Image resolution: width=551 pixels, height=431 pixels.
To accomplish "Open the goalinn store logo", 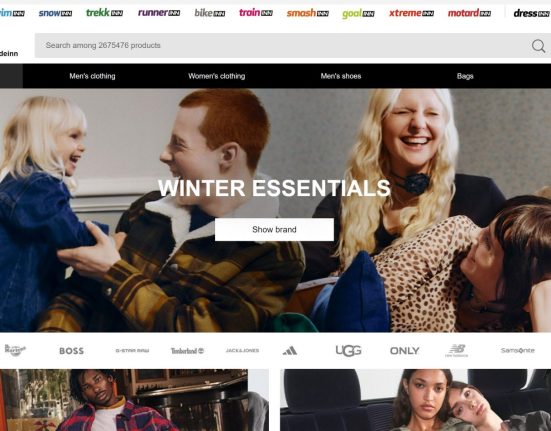I will (358, 14).
